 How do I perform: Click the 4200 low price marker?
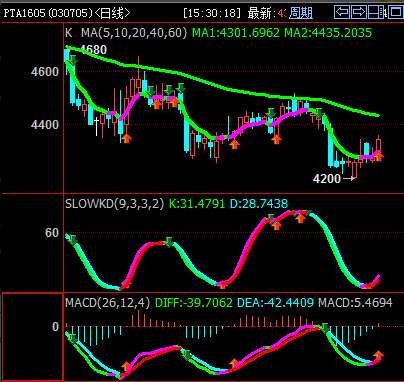click(x=327, y=179)
